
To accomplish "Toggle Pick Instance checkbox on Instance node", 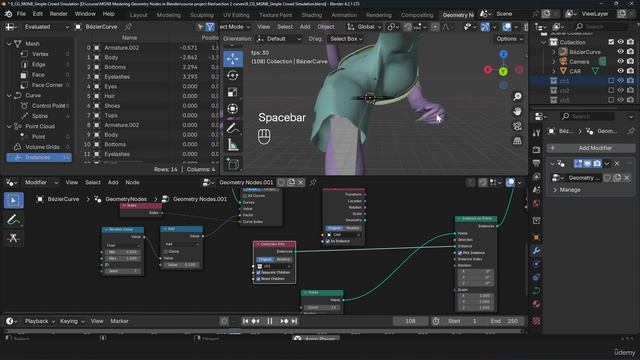I will click(460, 253).
